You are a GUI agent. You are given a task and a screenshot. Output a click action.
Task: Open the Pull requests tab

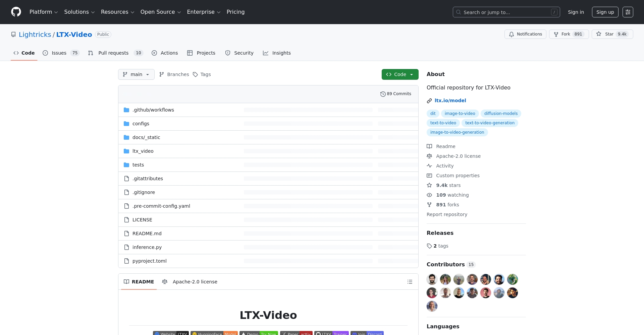[113, 53]
